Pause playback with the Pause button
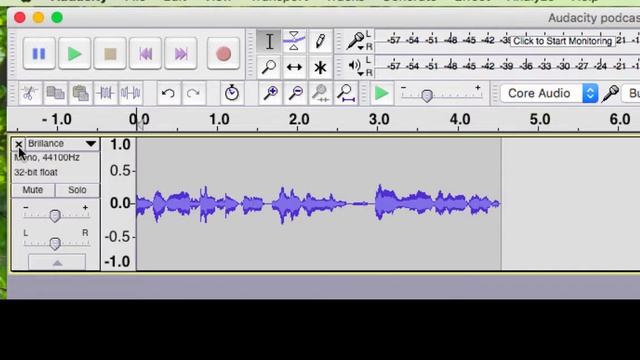This screenshot has width=640, height=360. point(39,53)
